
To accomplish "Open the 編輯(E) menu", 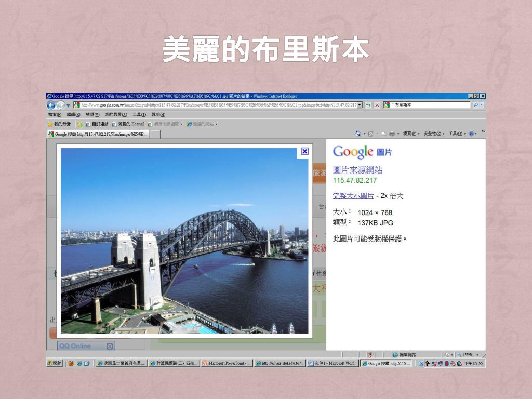I will coord(73,115).
